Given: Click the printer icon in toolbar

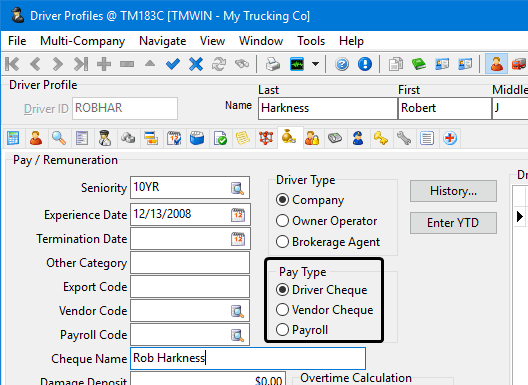Looking at the screenshot, I should (x=273, y=64).
